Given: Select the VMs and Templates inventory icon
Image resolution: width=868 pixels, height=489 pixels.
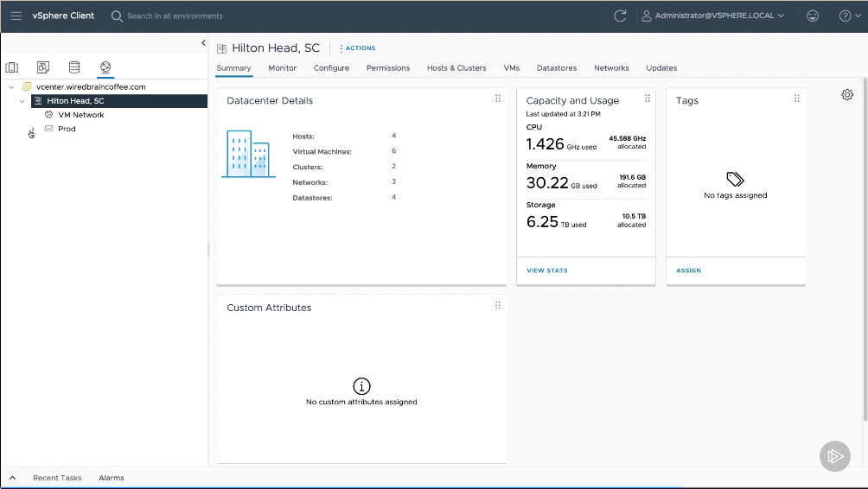Looking at the screenshot, I should pyautogui.click(x=42, y=67).
